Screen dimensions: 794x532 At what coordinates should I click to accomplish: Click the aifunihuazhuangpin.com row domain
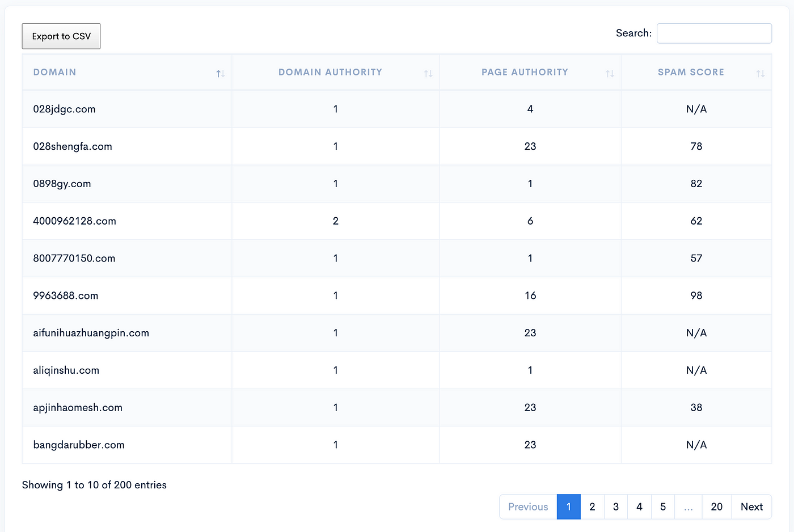click(x=91, y=333)
